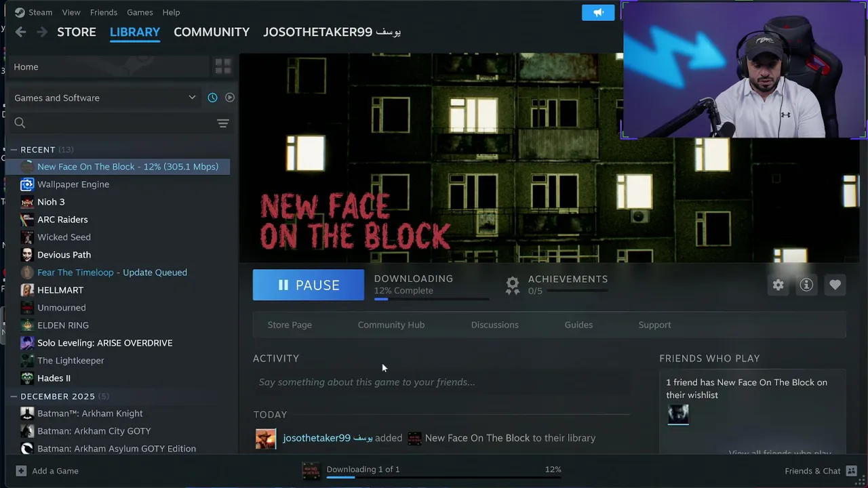Click the Nioh 3 game icon
868x488 pixels.
point(27,202)
